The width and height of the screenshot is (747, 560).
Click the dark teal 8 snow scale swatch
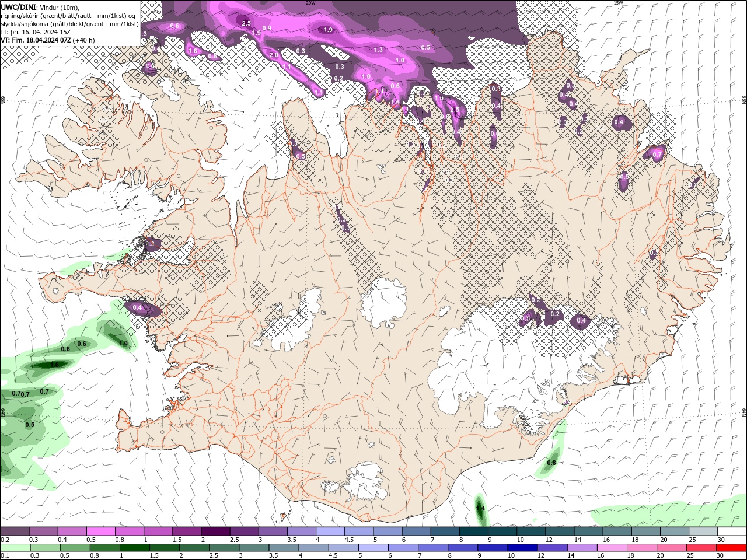(474, 531)
